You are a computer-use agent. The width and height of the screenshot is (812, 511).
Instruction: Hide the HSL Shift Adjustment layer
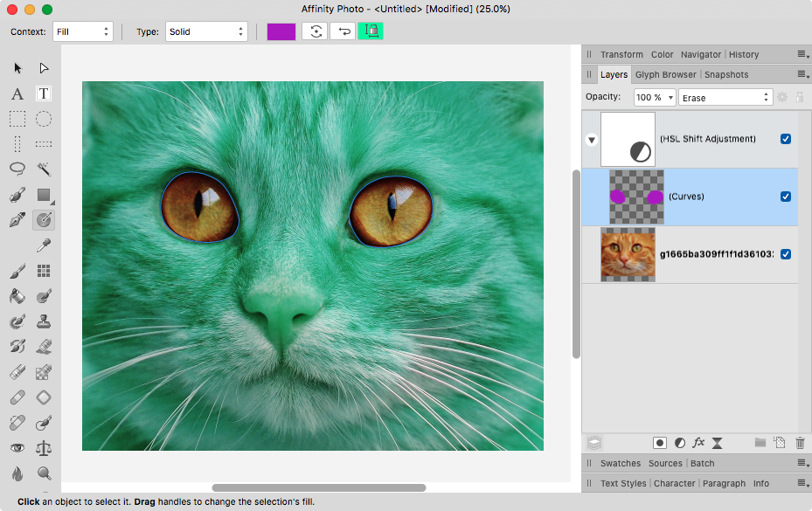(x=785, y=139)
